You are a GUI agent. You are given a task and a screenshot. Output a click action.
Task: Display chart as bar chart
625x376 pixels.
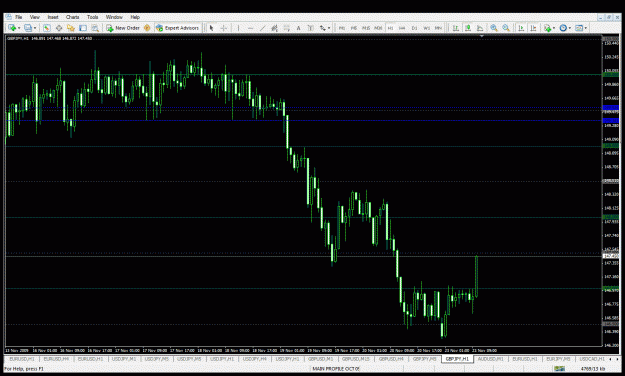tap(456, 28)
